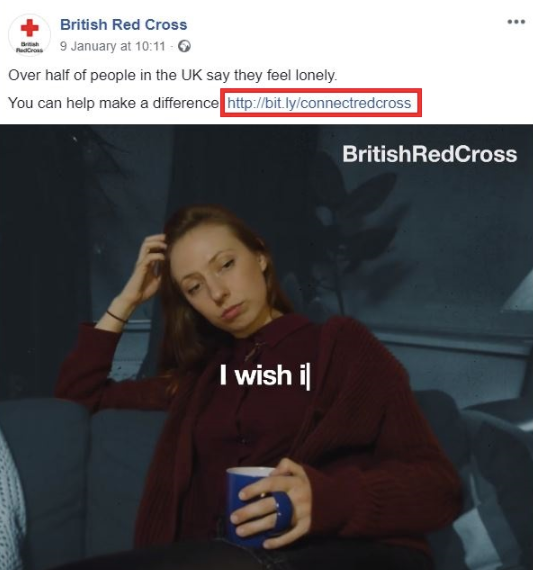The image size is (533, 570).
Task: Click the BritishRedCross watermark in video
Action: click(429, 154)
